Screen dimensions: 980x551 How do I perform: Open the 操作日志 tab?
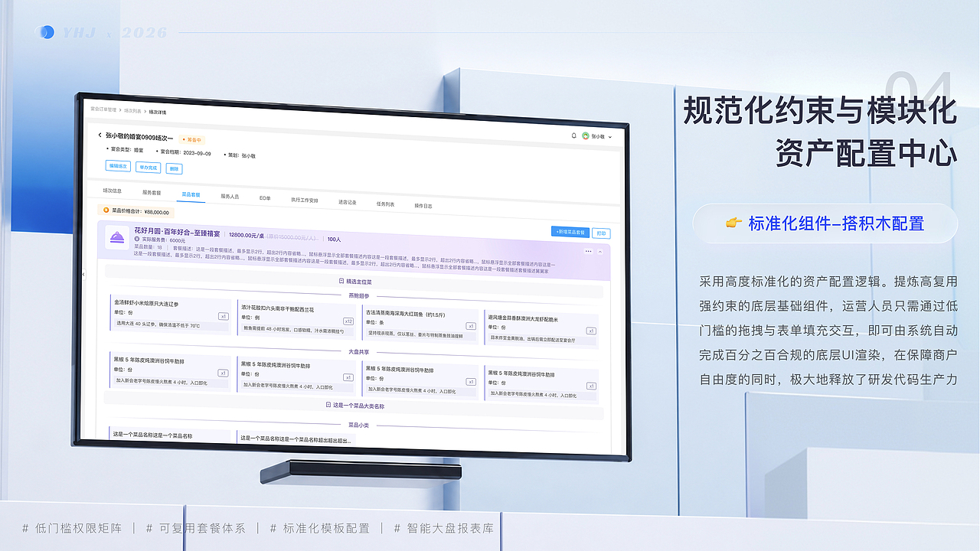(423, 205)
